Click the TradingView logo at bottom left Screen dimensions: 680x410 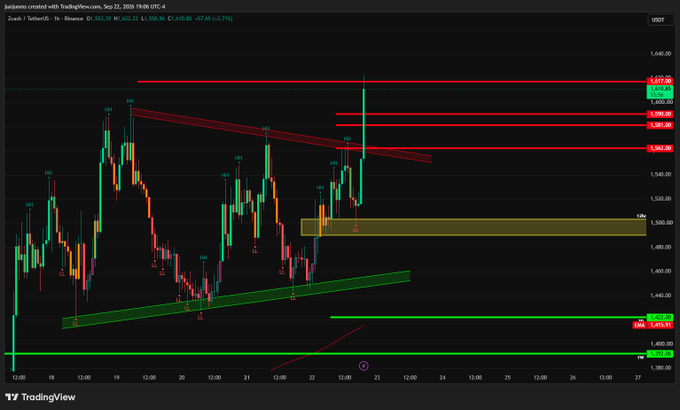pyautogui.click(x=40, y=397)
